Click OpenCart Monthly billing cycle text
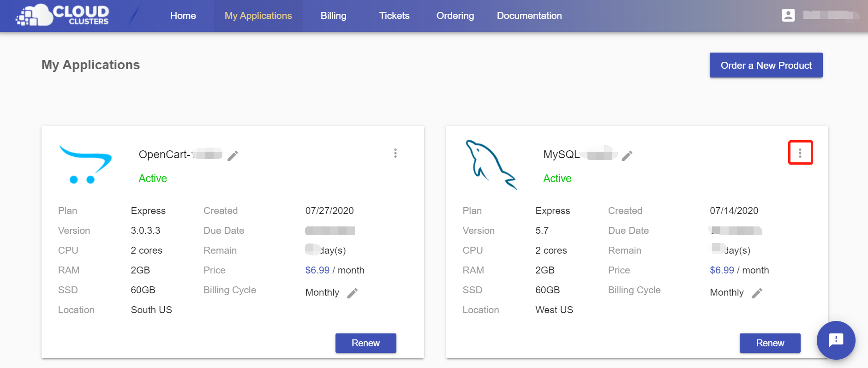This screenshot has width=868, height=368. (322, 292)
